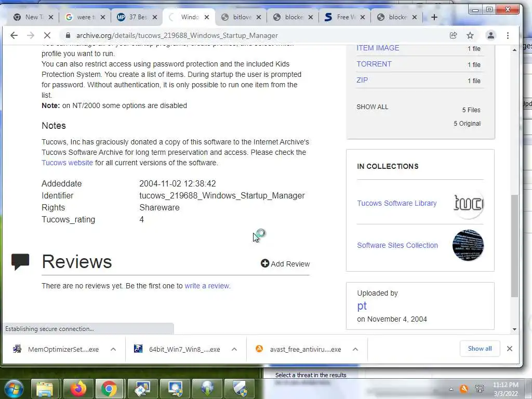Click the taskbar clock showing 11:12 PM
Image resolution: width=532 pixels, height=399 pixels.
coord(506,389)
